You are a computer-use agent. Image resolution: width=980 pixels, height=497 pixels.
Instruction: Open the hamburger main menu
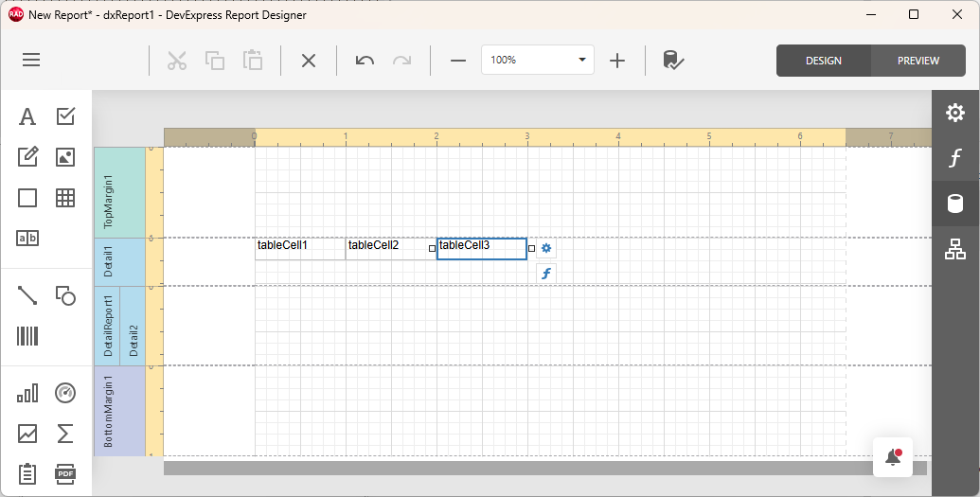31,60
